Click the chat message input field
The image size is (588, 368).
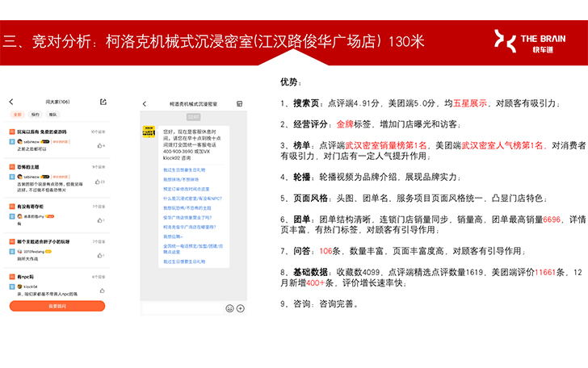point(183,308)
